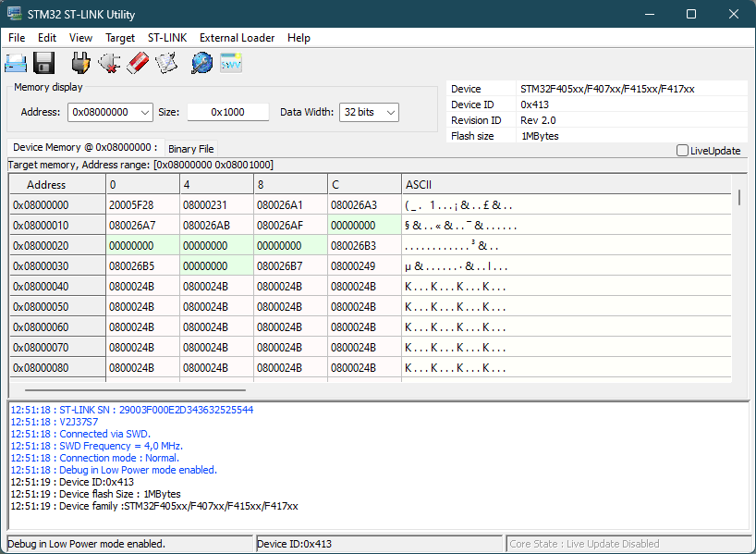
Task: Connect to target via the plug icon
Action: [x=80, y=62]
